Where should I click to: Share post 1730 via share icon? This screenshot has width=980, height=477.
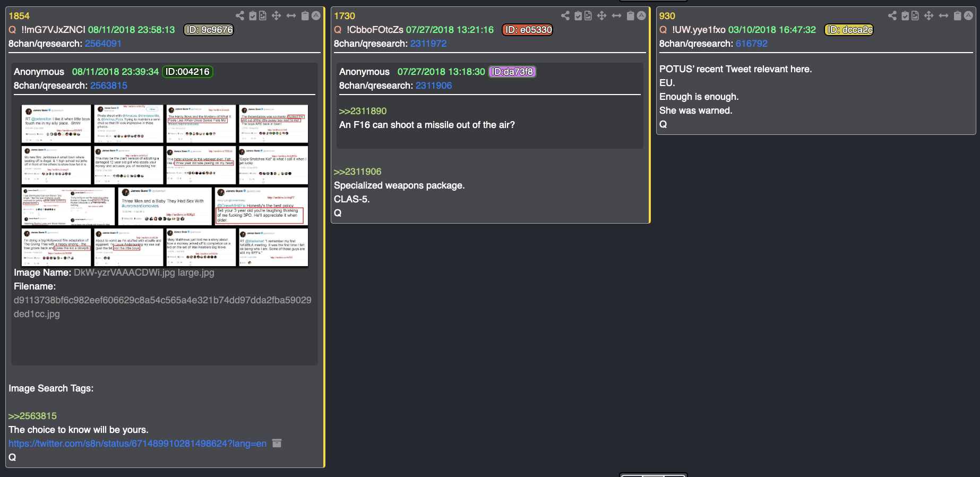[x=565, y=16]
